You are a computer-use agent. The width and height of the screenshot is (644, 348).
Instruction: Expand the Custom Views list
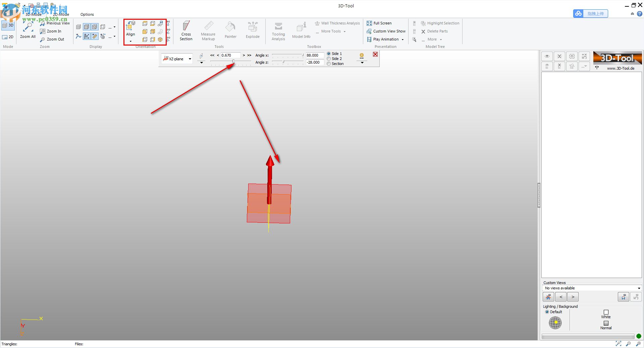coord(638,288)
